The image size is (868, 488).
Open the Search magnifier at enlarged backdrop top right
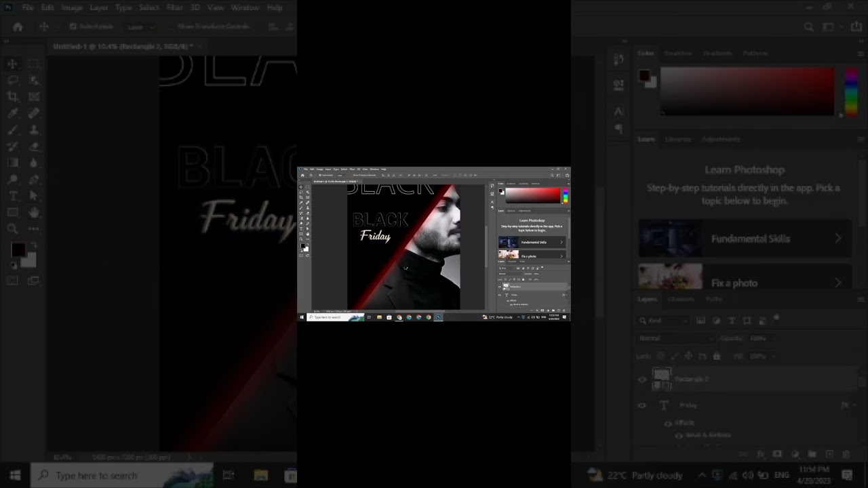point(808,26)
